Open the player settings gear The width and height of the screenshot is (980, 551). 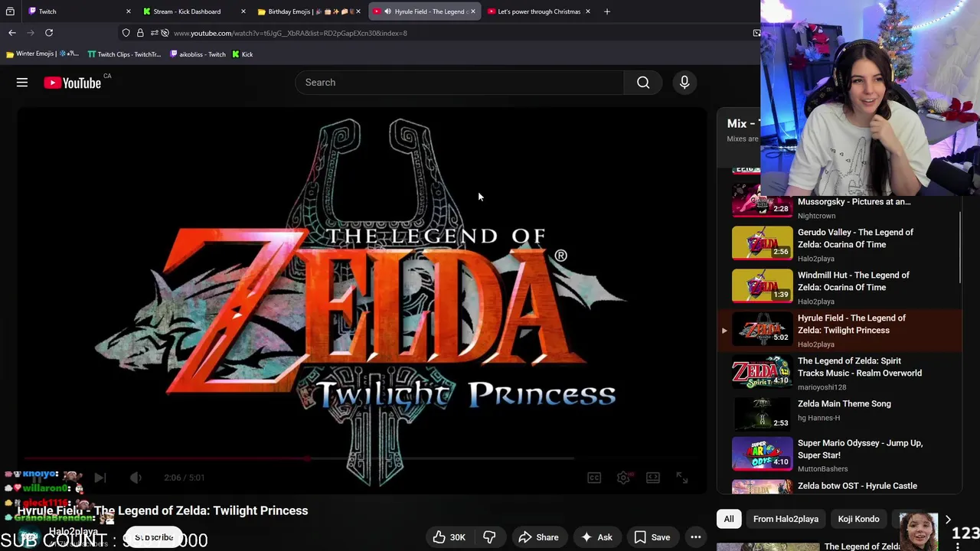[x=624, y=478]
